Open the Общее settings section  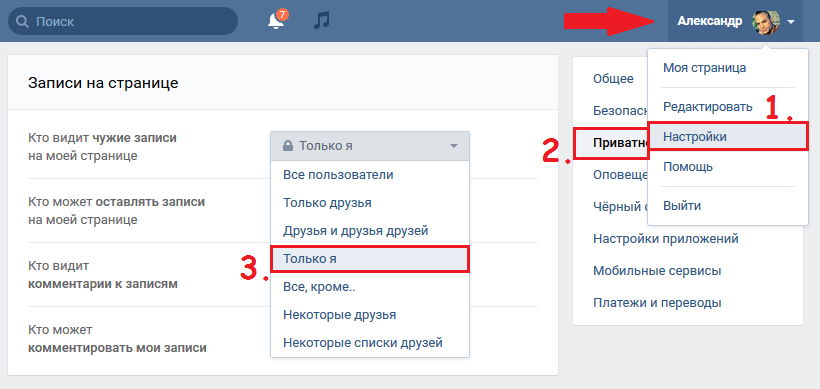tap(613, 79)
